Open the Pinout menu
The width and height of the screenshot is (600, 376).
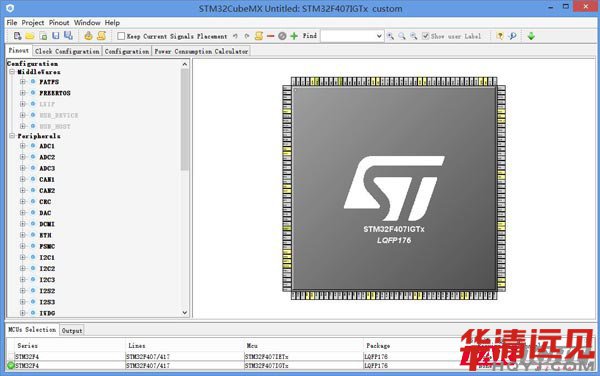(x=59, y=23)
